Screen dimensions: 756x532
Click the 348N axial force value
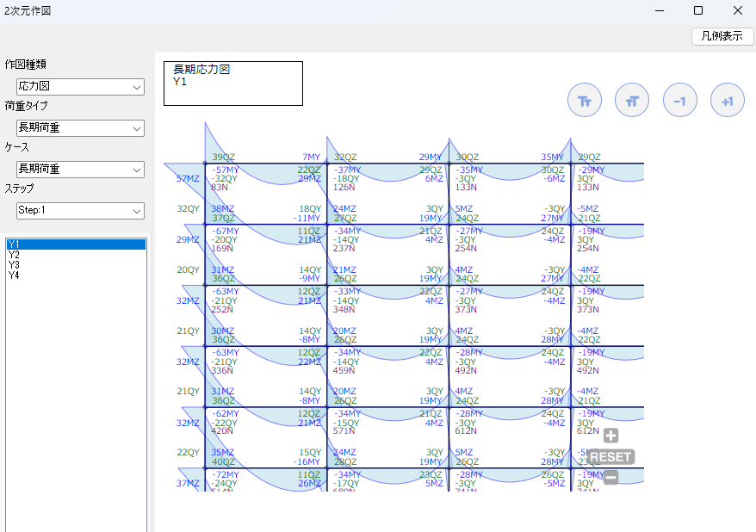344,309
